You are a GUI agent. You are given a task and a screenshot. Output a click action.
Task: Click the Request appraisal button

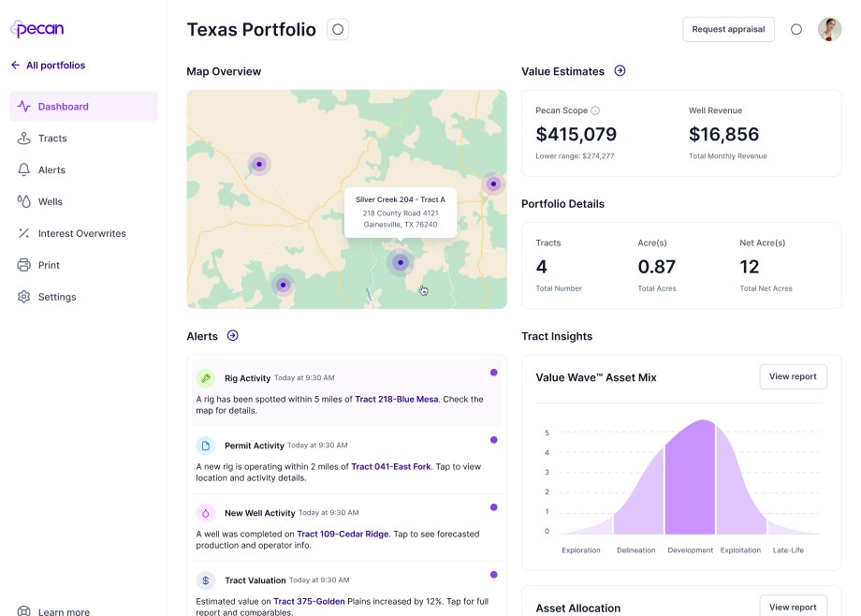click(x=728, y=29)
